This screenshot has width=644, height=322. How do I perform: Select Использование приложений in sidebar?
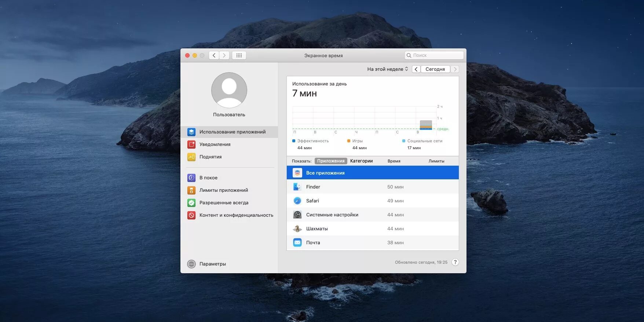click(233, 132)
